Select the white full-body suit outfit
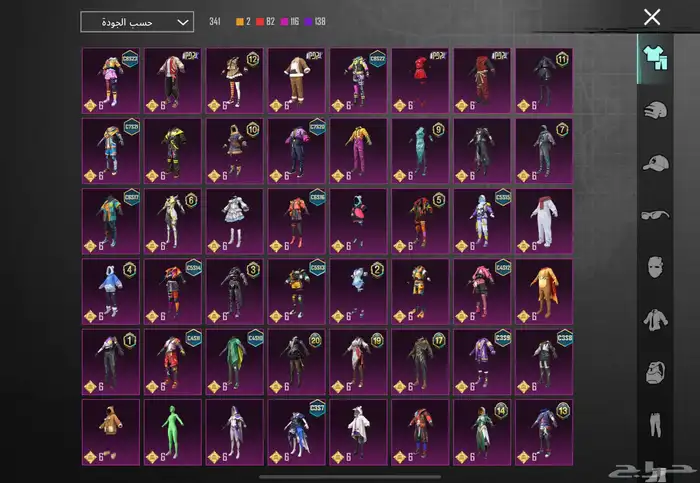Image resolution: width=700 pixels, height=483 pixels. (544, 221)
